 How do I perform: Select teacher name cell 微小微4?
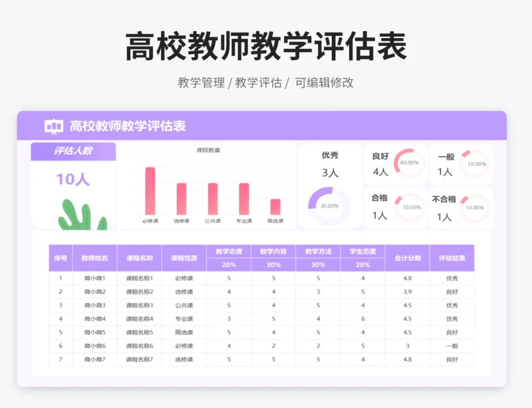coord(94,319)
